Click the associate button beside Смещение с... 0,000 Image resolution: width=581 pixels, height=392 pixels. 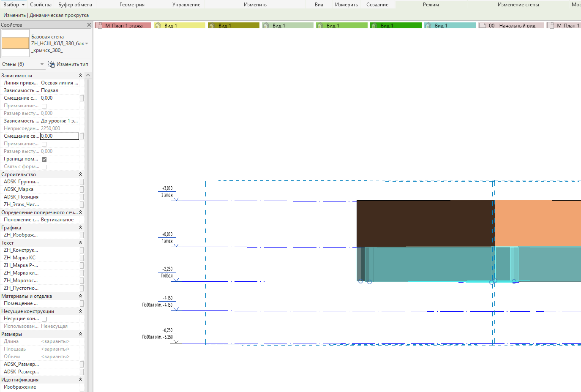tap(82, 98)
